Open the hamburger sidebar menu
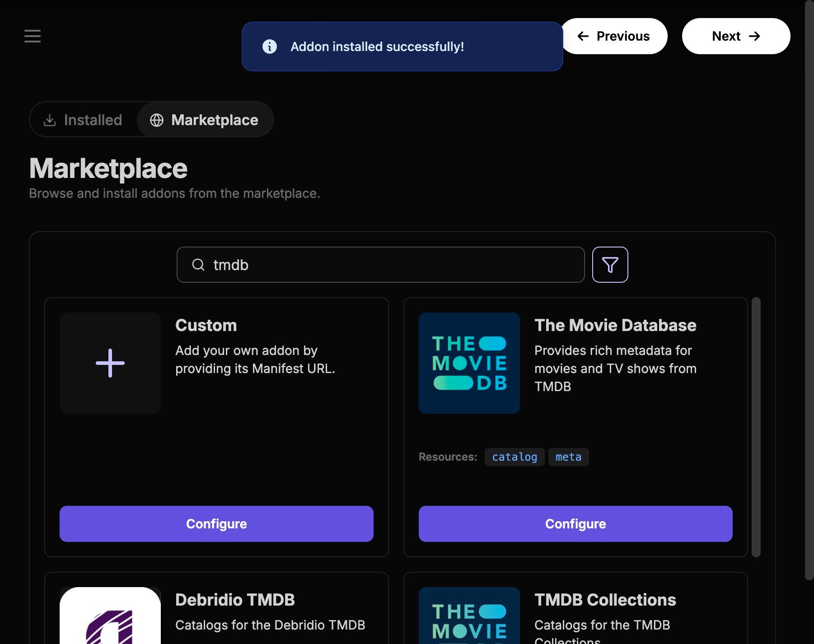 [x=33, y=36]
